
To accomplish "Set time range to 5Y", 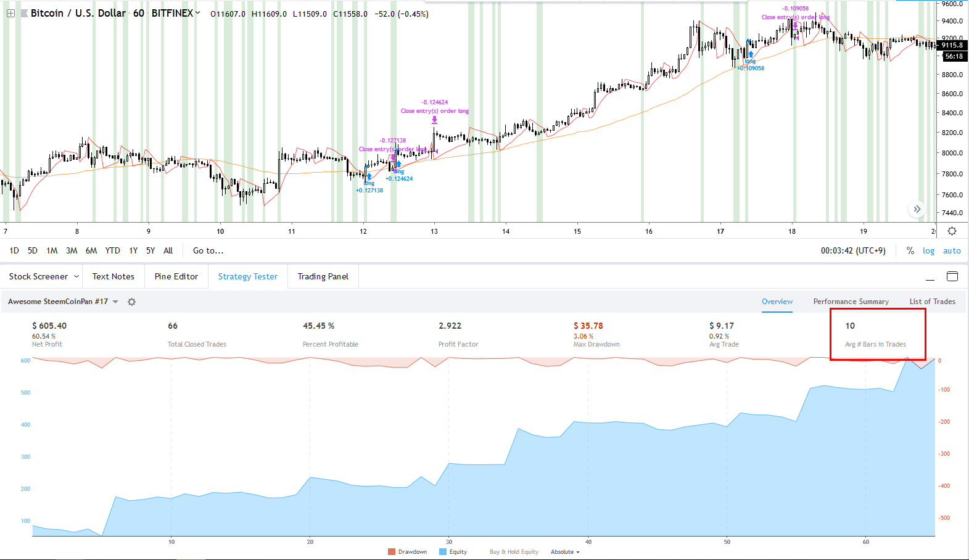I will (x=151, y=250).
